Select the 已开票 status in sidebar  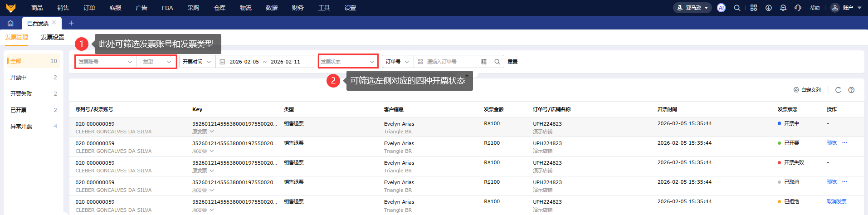coord(33,110)
